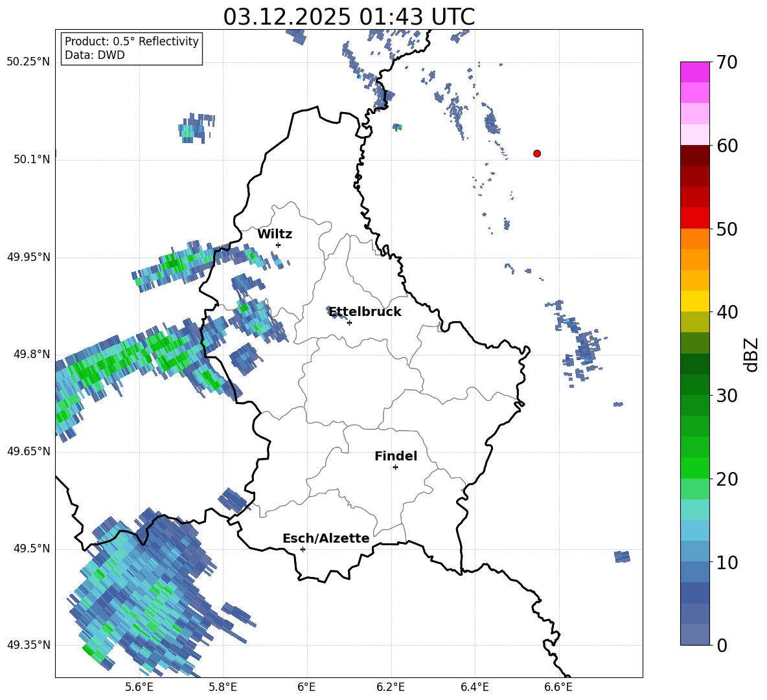Click the 49.95°N latitude label

point(29,256)
